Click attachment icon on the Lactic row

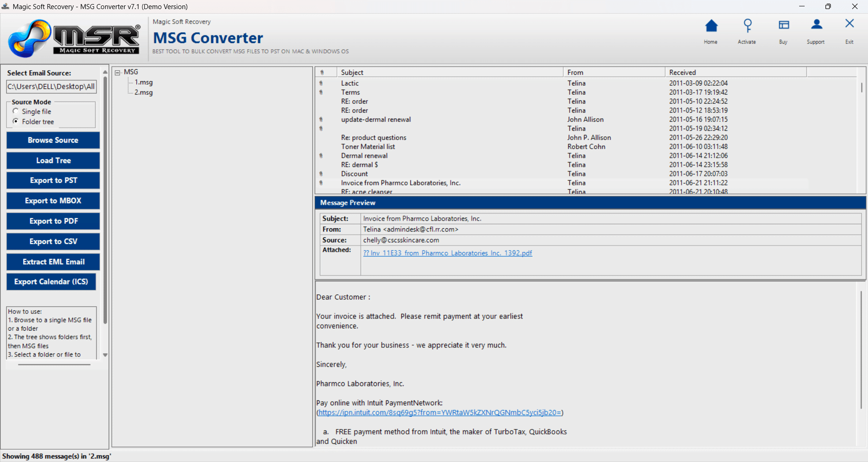321,83
